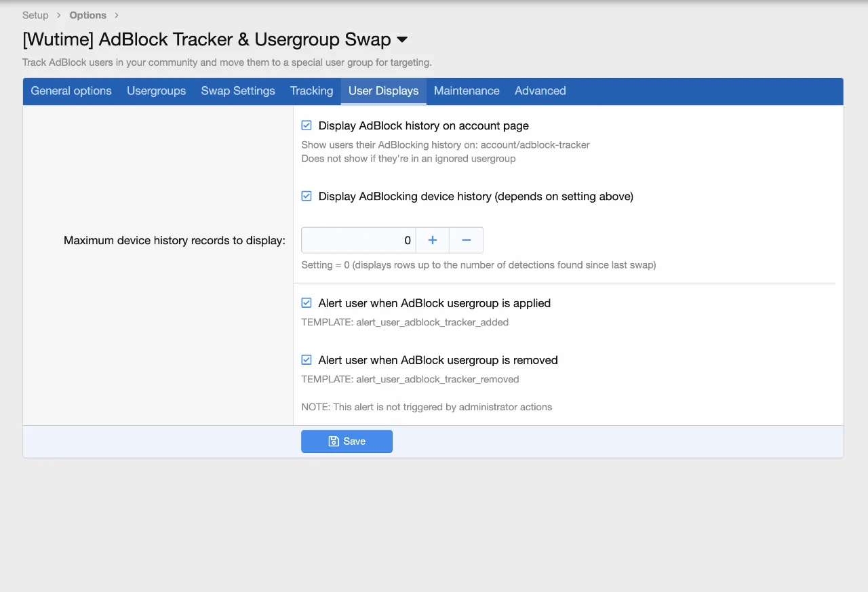The width and height of the screenshot is (868, 592).
Task: Click the floppy disk icon on Save
Action: [x=334, y=441]
